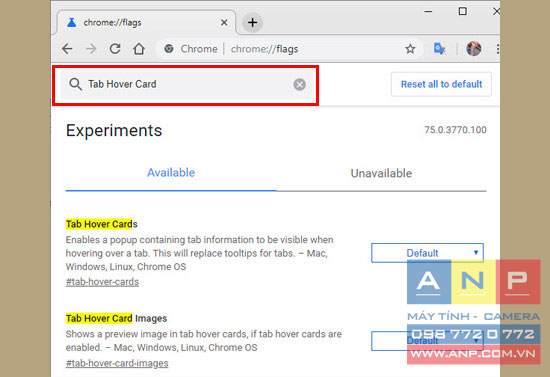
Task: Open the #tab-hover-cards link
Action: [102, 282]
